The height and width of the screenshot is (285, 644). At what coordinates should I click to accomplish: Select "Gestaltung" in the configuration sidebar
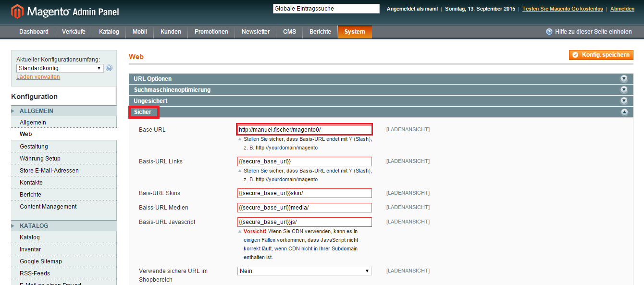click(x=34, y=146)
